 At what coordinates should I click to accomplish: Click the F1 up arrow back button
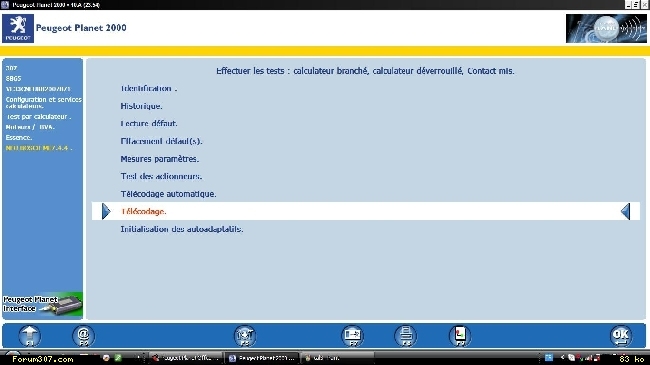[29, 336]
